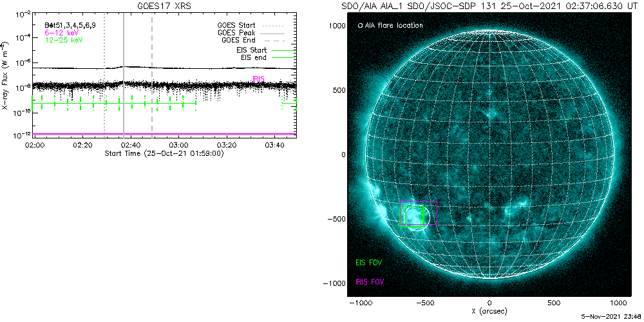Click the AIA flare location legend text
The height and width of the screenshot is (322, 644).
click(x=393, y=26)
